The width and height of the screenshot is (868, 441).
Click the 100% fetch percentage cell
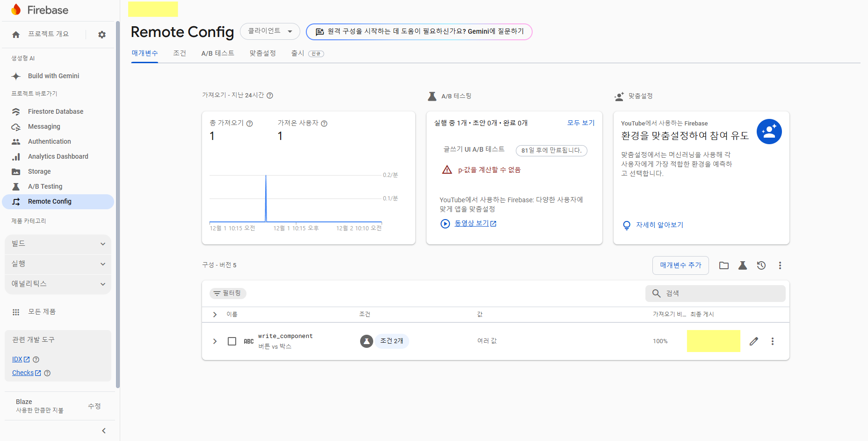pyautogui.click(x=660, y=341)
